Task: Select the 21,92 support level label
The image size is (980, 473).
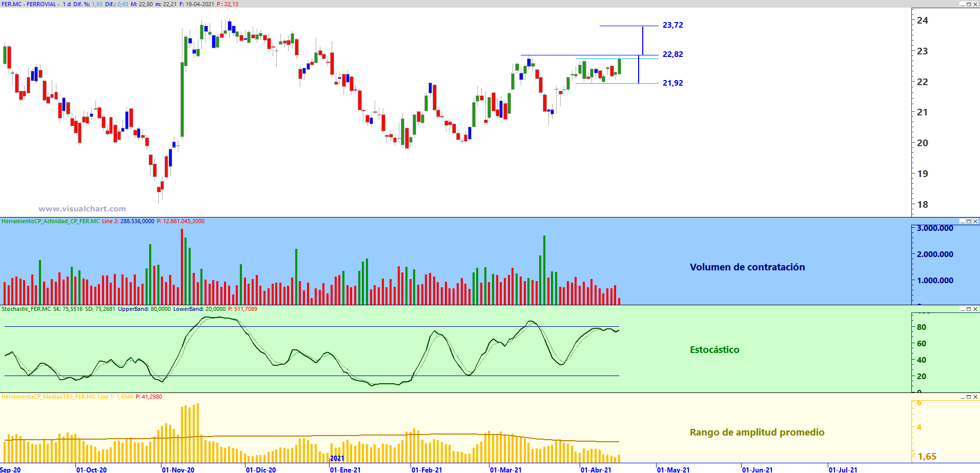Action: pos(672,83)
